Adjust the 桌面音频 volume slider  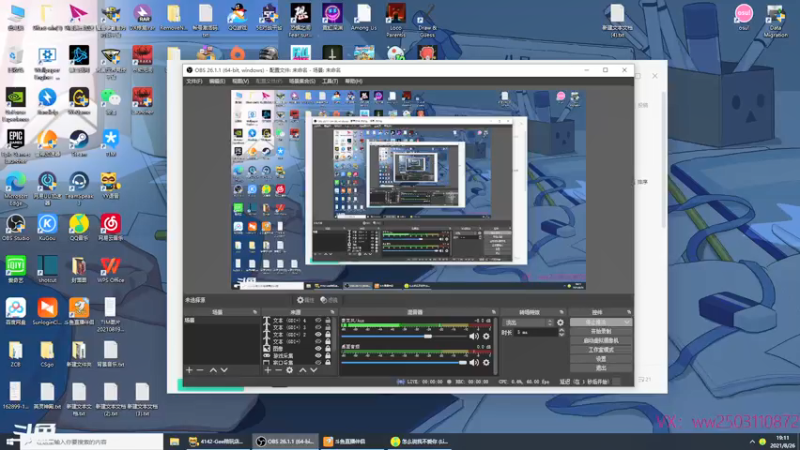click(x=403, y=362)
